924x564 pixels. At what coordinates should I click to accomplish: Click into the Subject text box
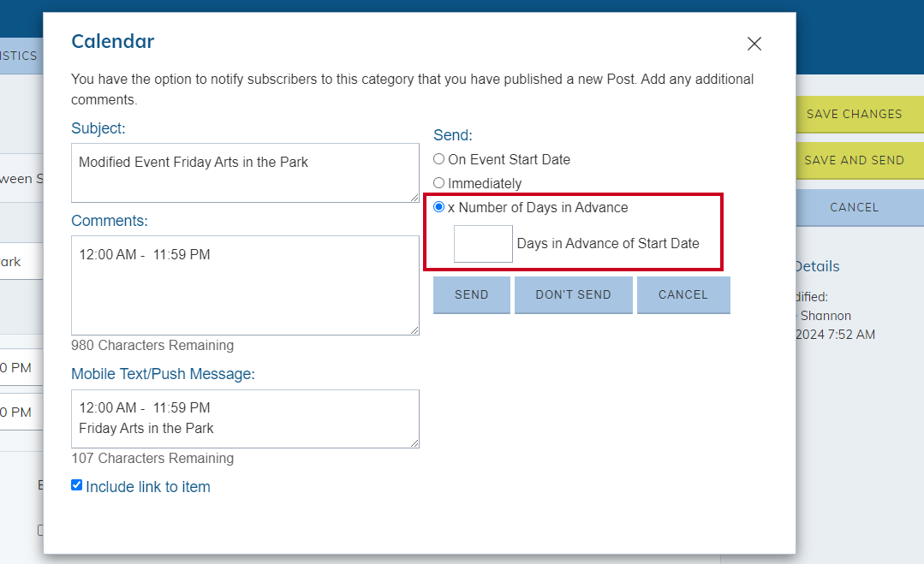[245, 173]
